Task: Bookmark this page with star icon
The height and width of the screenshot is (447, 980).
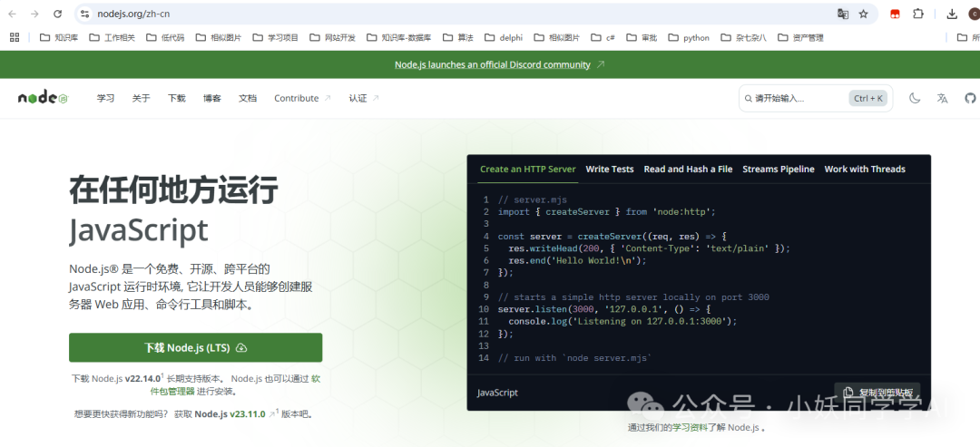Action: [x=863, y=14]
